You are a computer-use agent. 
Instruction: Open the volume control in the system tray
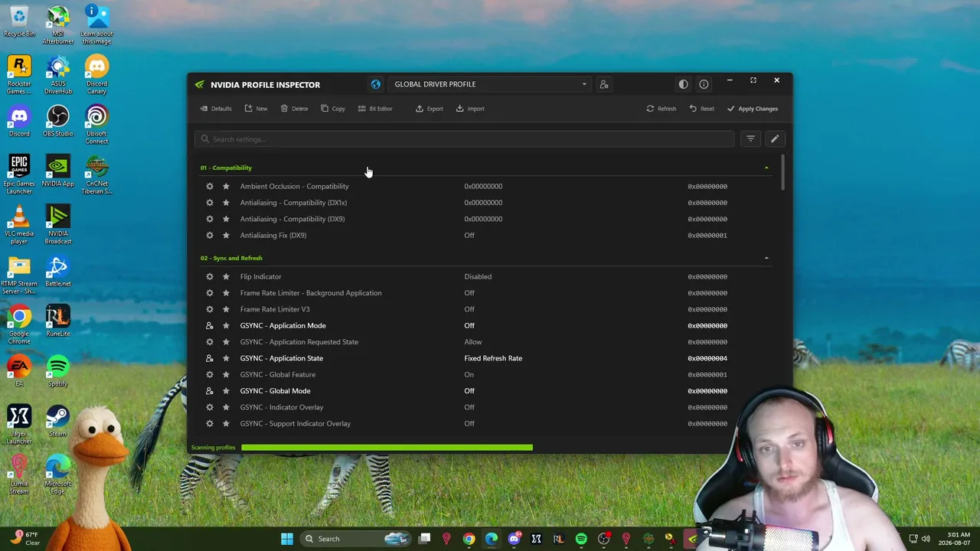[926, 539]
